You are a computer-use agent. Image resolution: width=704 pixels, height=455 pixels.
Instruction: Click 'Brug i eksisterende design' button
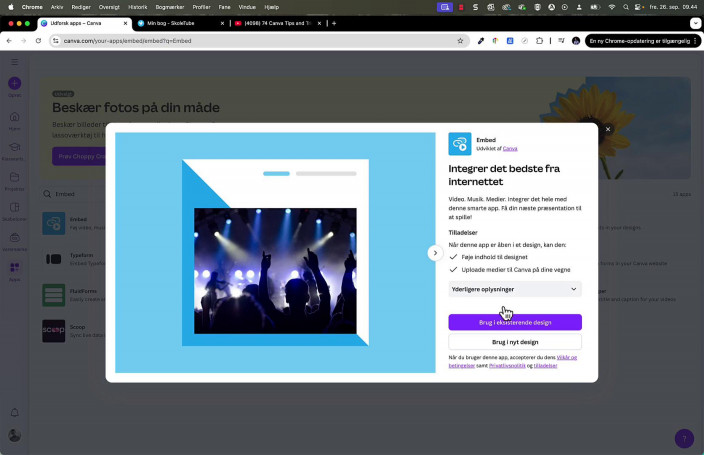click(515, 322)
